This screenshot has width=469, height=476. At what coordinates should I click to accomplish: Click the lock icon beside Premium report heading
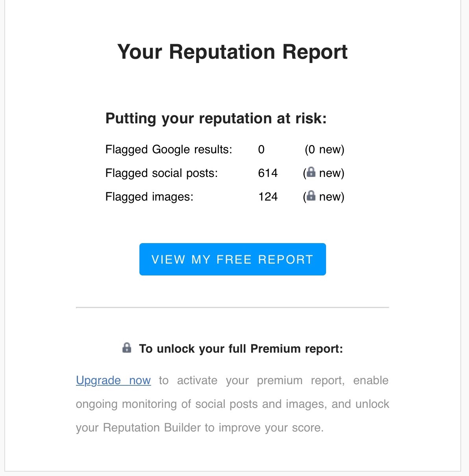[127, 348]
